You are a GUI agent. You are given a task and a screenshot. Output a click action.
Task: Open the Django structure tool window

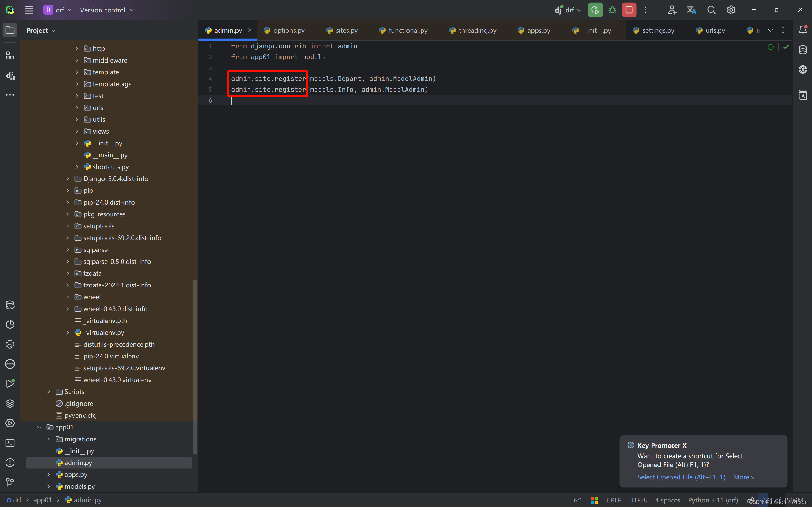pyautogui.click(x=10, y=76)
